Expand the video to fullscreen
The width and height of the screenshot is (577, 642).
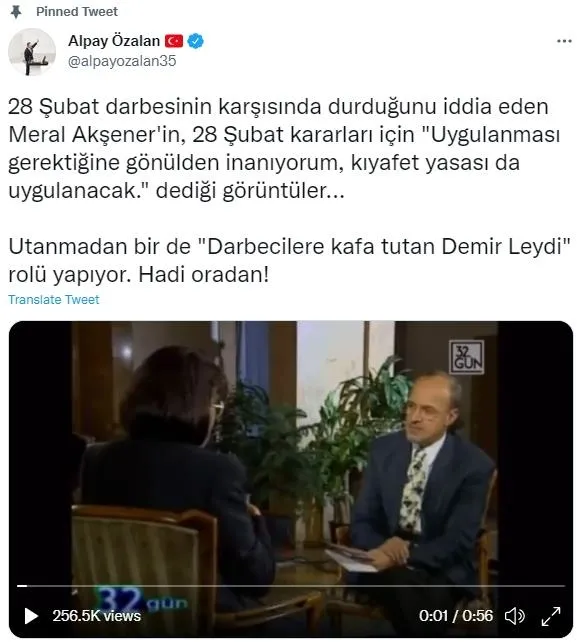point(550,616)
